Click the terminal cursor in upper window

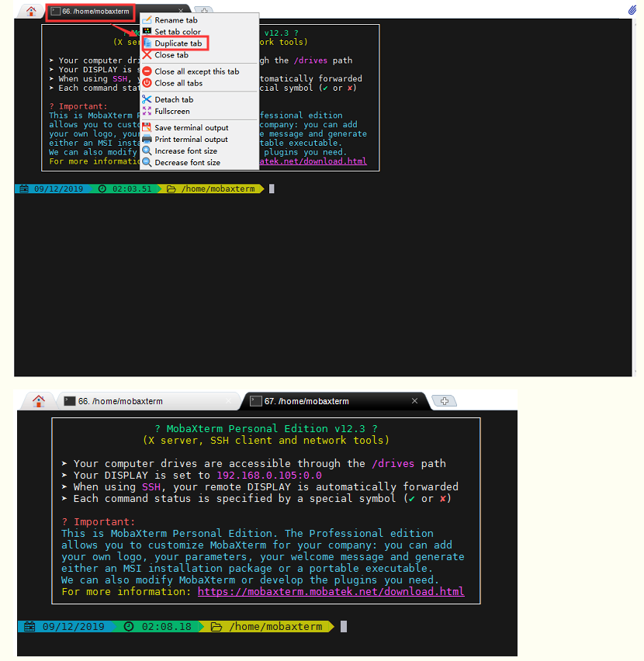[x=272, y=189]
